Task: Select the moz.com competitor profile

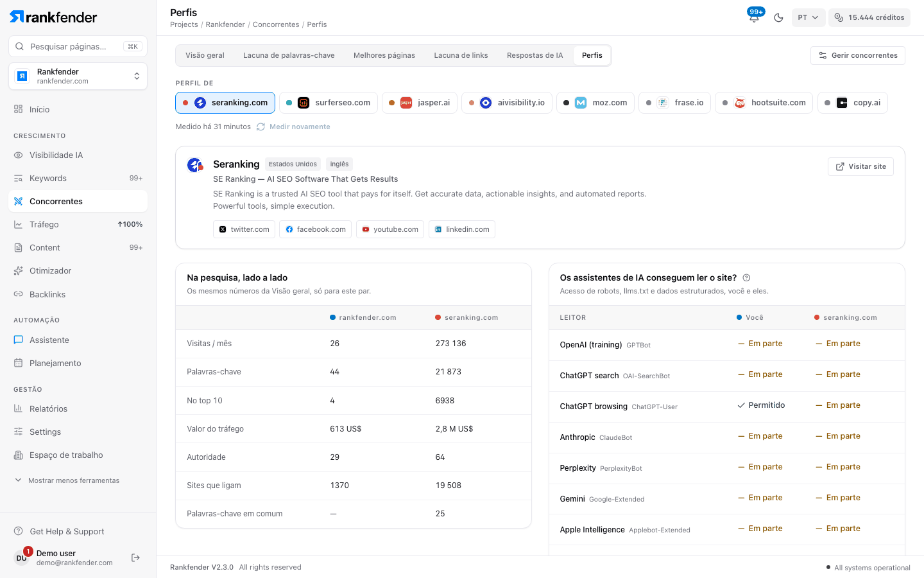Action: coord(595,103)
